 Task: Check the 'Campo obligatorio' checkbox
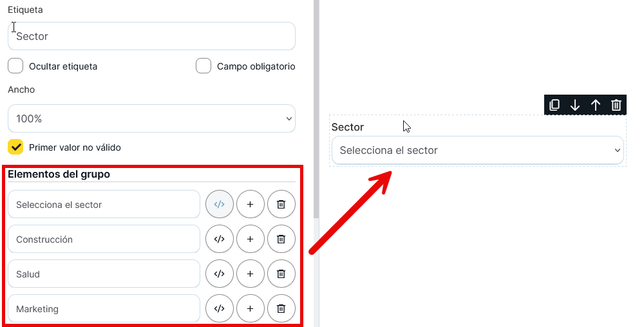[x=204, y=66]
